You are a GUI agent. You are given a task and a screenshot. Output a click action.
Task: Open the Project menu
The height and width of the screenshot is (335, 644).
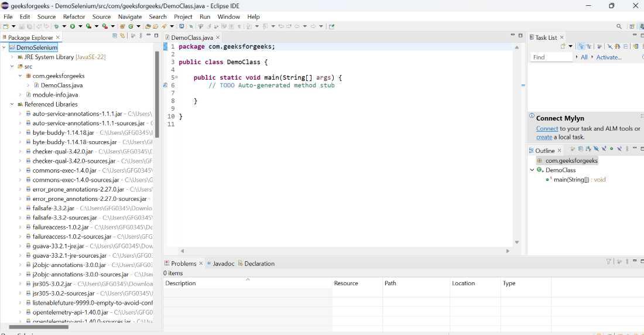[x=183, y=16]
